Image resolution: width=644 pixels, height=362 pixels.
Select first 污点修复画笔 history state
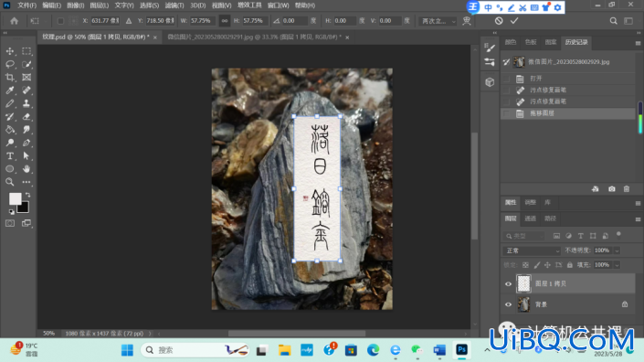tap(568, 90)
